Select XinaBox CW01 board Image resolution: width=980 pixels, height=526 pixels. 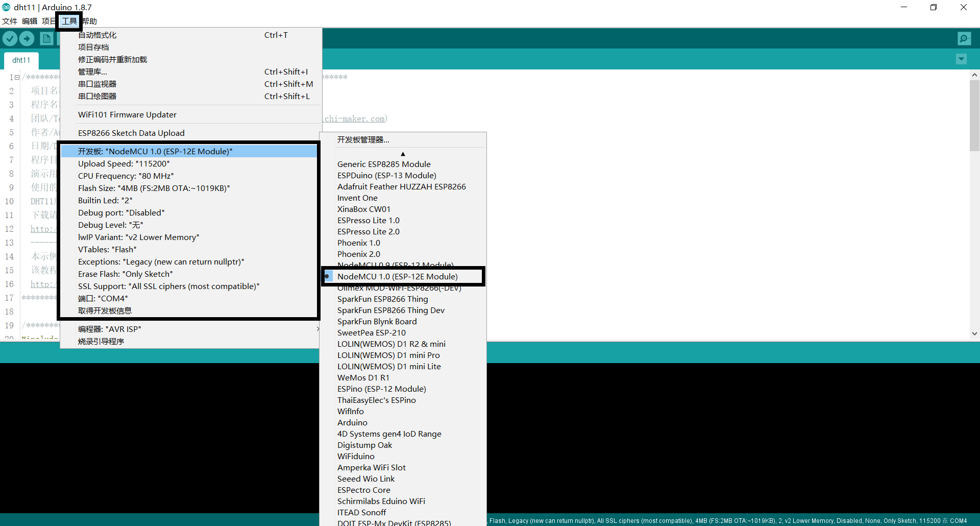(x=403, y=209)
